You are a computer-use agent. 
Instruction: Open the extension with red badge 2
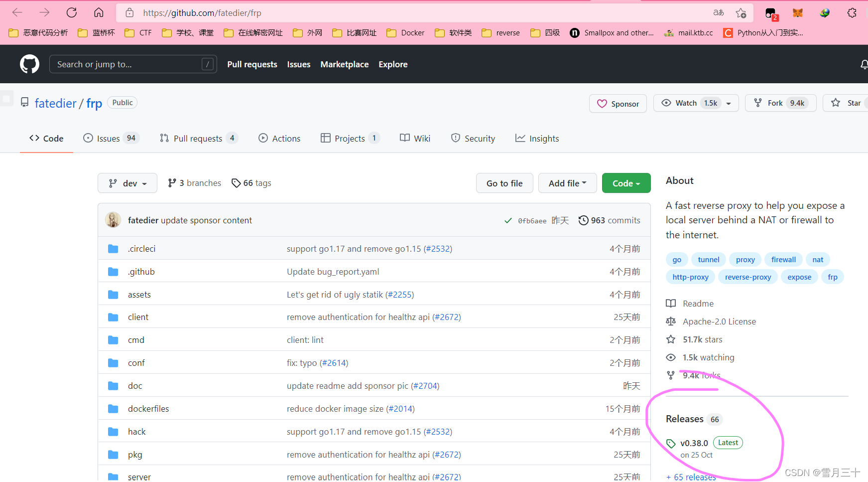771,14
